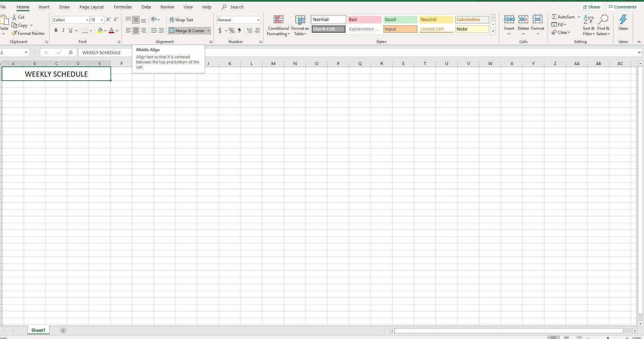The height and width of the screenshot is (339, 644).
Task: Expand the Merge & Center dropdown arrow
Action: tap(208, 31)
